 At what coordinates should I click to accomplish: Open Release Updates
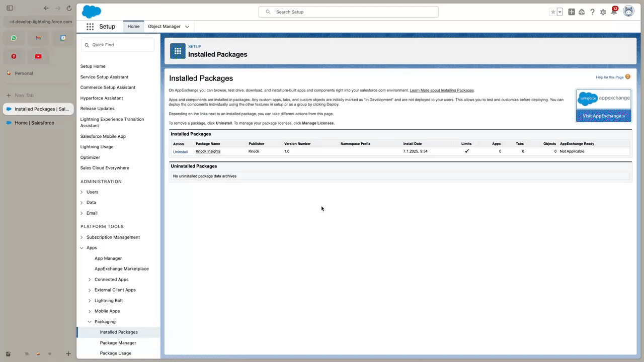tap(97, 109)
